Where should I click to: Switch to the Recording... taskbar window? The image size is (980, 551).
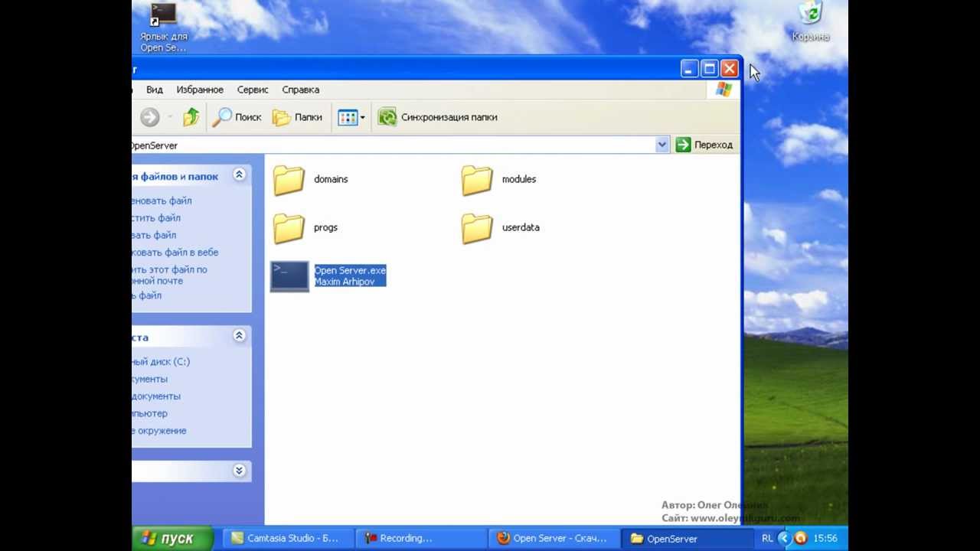click(x=422, y=539)
